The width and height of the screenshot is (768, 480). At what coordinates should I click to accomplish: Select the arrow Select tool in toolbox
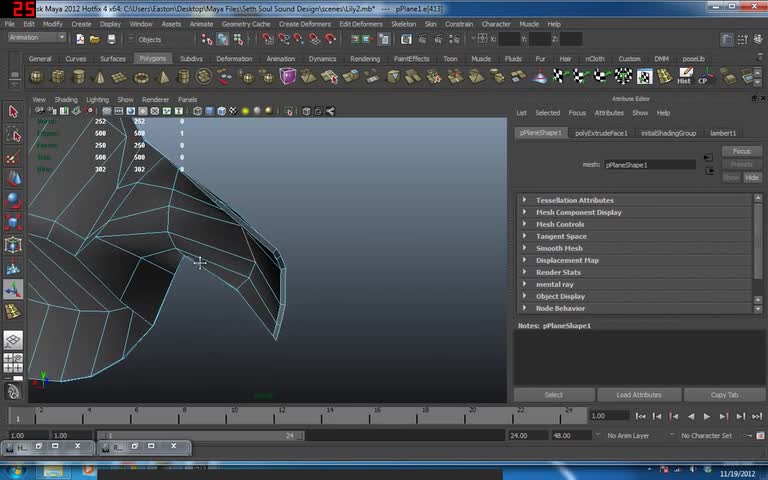click(13, 112)
